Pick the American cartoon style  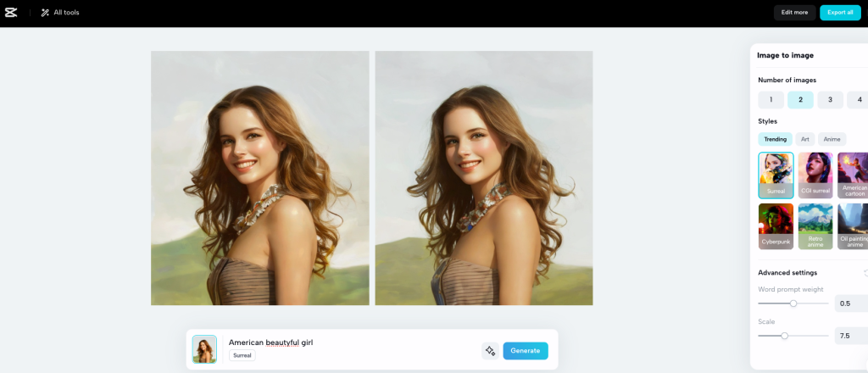[x=852, y=175]
